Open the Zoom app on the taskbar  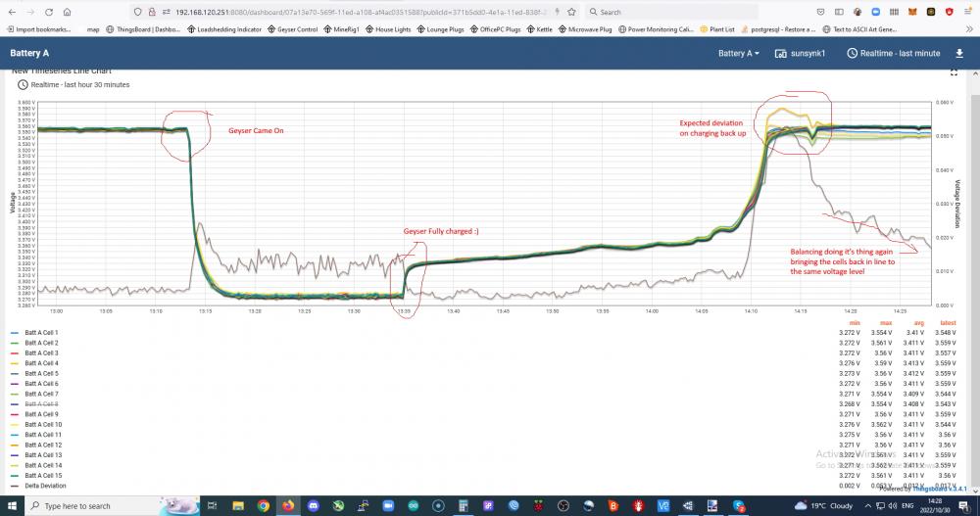point(388,505)
